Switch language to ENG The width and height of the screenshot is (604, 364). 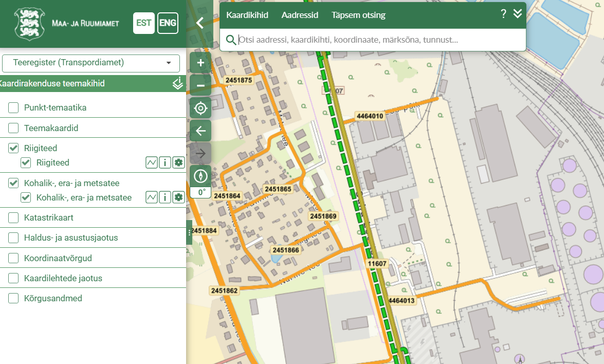168,23
